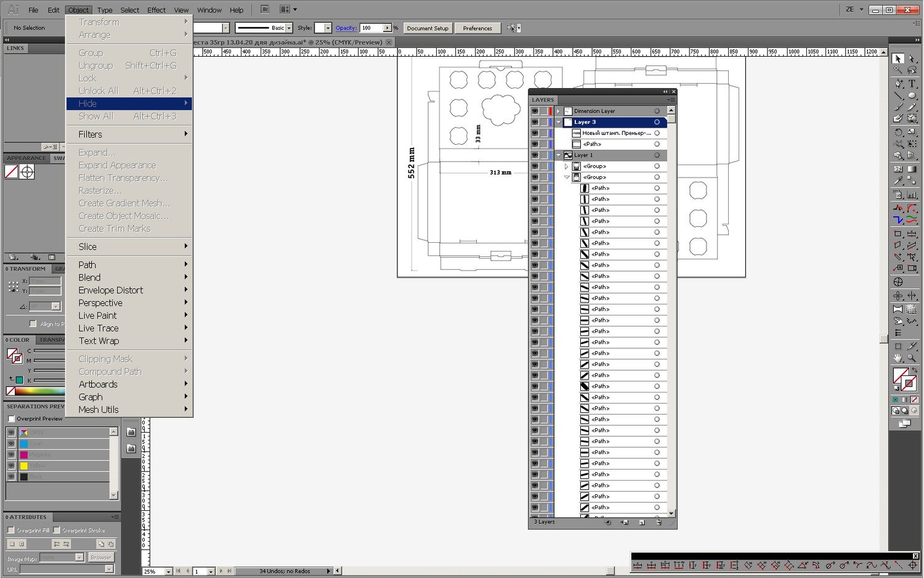The width and height of the screenshot is (924, 578).
Task: Collapse the Layer 1 tree
Action: click(x=558, y=155)
